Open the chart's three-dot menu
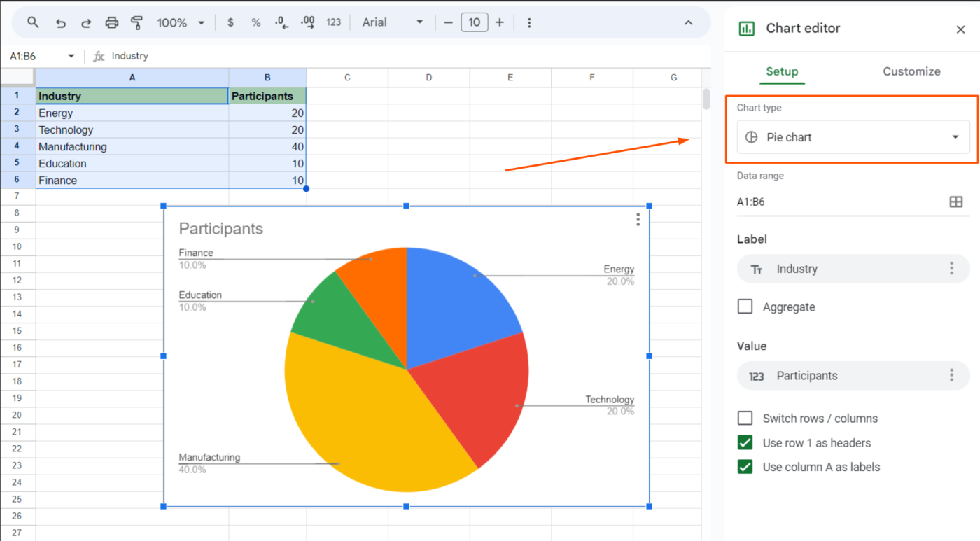Screen dimensions: 980x541 click(638, 220)
